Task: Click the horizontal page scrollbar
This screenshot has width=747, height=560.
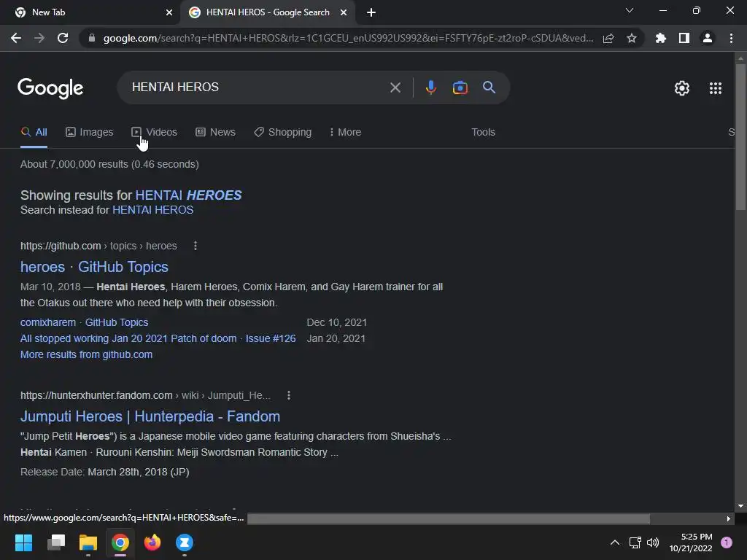Action: point(449,518)
